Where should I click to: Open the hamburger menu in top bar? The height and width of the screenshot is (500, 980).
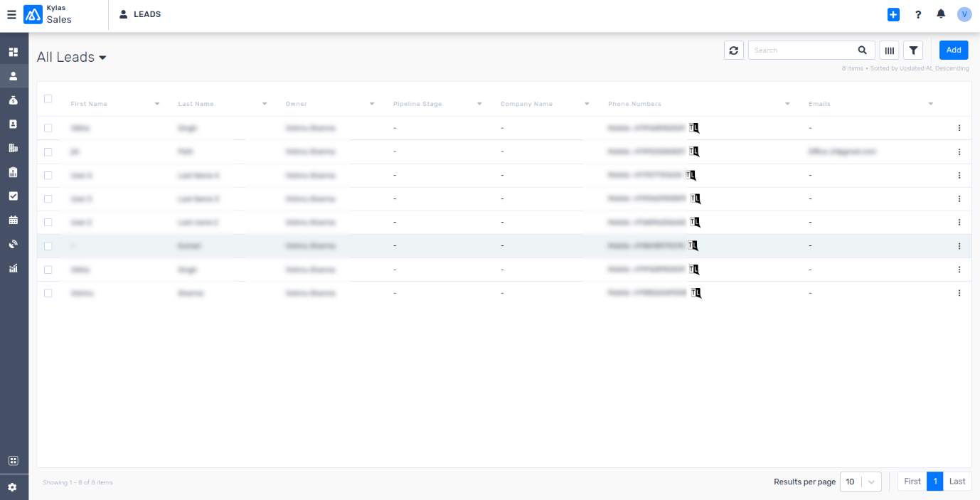click(x=11, y=14)
